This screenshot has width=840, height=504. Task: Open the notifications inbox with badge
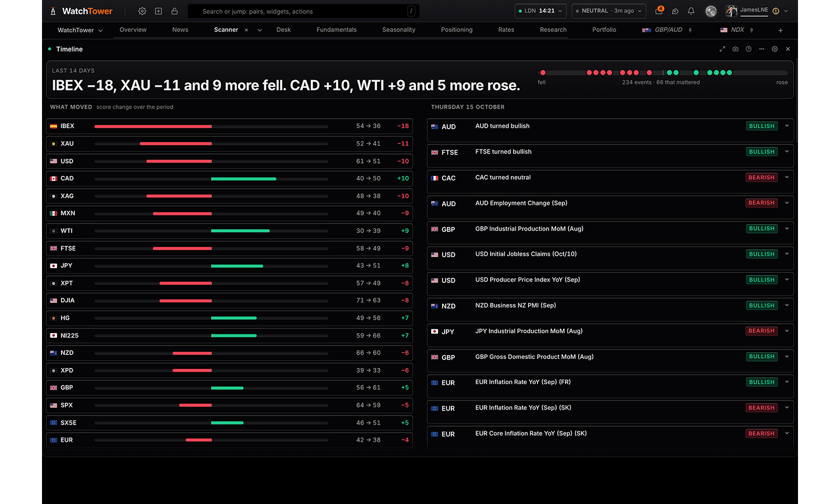tap(659, 11)
